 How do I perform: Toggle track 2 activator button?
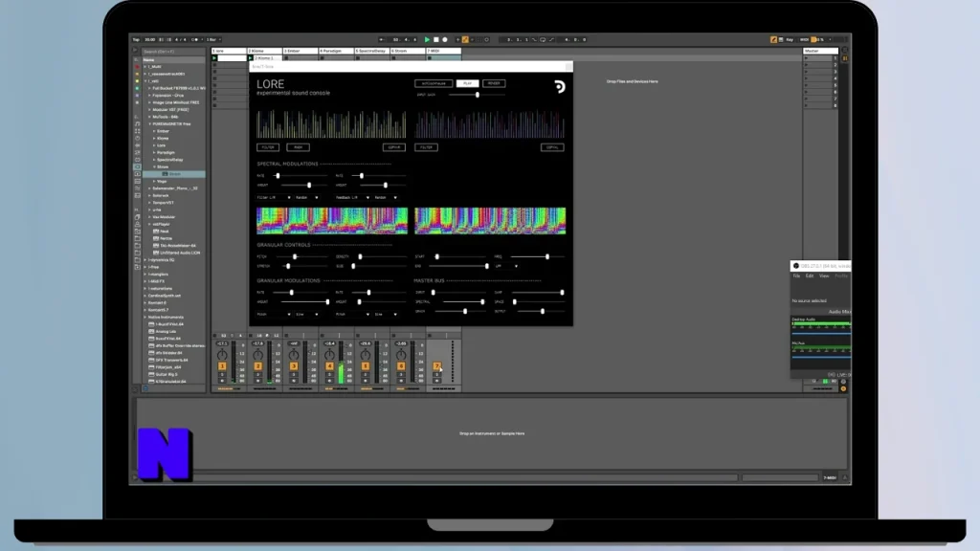(258, 366)
